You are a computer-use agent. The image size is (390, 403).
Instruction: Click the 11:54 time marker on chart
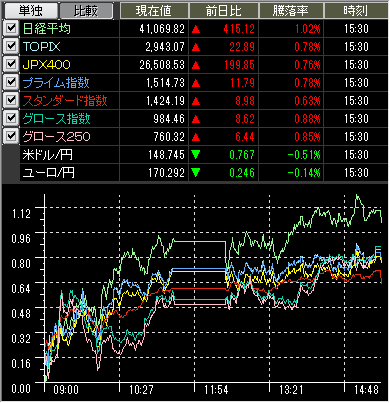(x=216, y=389)
